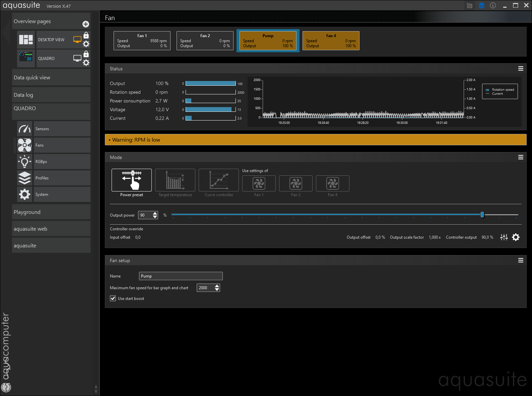Viewport: 532px width, 396px height.
Task: Toggle the Use start boost checkbox
Action: (x=113, y=298)
